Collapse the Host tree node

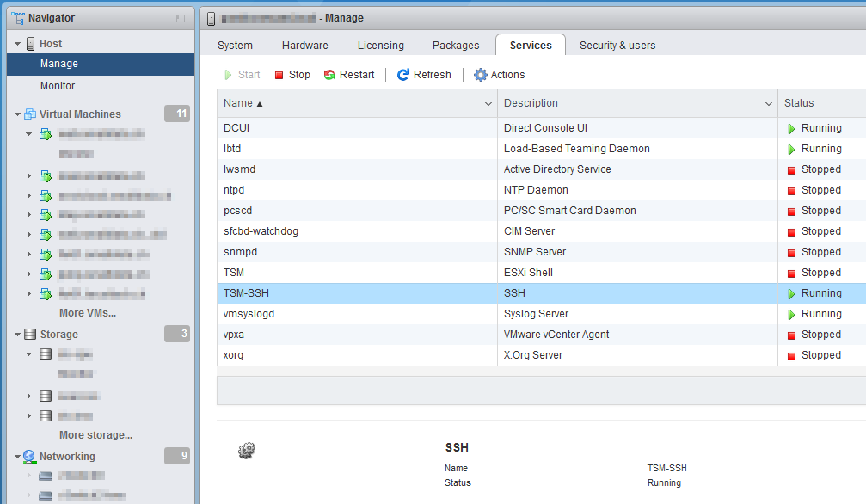click(x=18, y=44)
